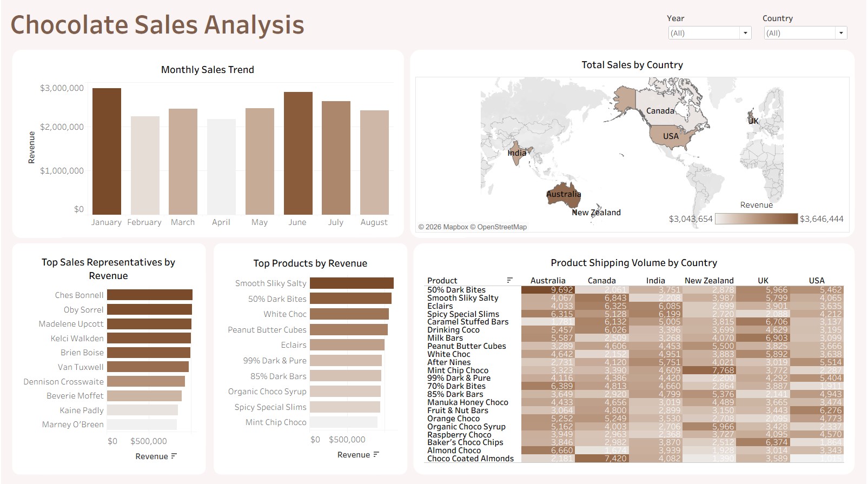868x484 pixels.
Task: Click Canada on the sales map
Action: pyautogui.click(x=660, y=111)
